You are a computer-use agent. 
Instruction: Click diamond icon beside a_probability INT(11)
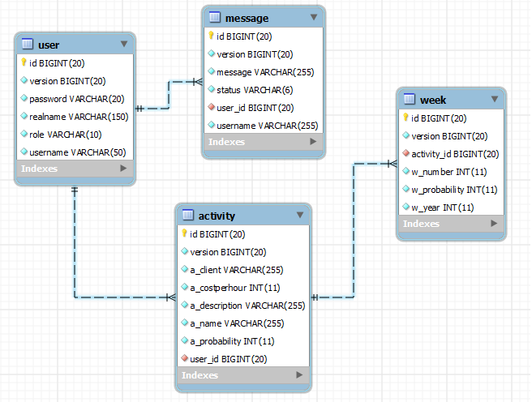pos(185,340)
